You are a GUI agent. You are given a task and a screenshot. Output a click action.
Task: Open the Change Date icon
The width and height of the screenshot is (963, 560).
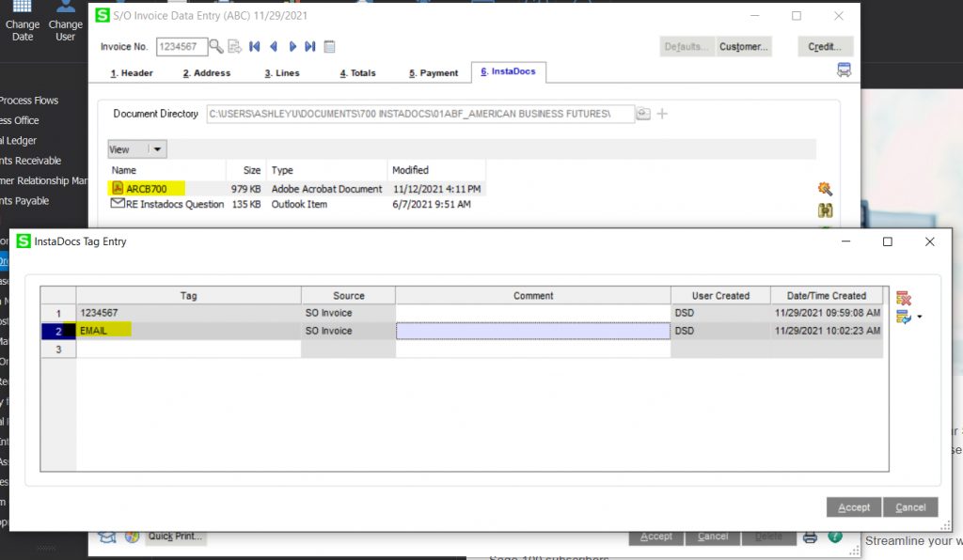coord(23,21)
